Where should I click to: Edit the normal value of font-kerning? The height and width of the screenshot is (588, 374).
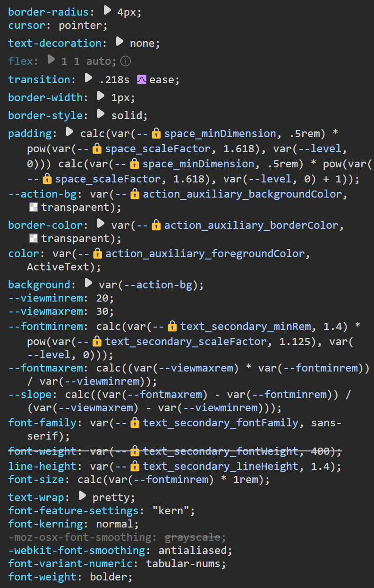click(114, 524)
